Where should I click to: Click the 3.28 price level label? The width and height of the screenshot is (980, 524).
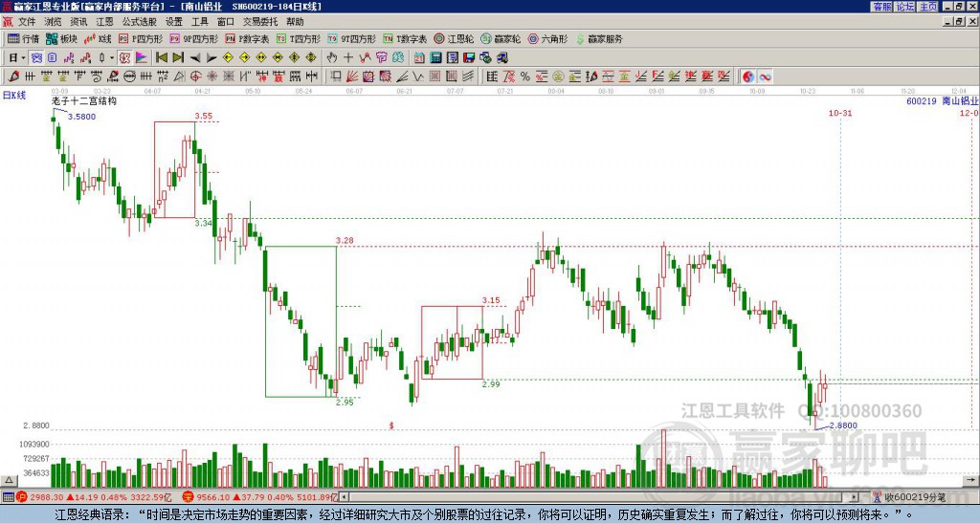click(x=345, y=240)
